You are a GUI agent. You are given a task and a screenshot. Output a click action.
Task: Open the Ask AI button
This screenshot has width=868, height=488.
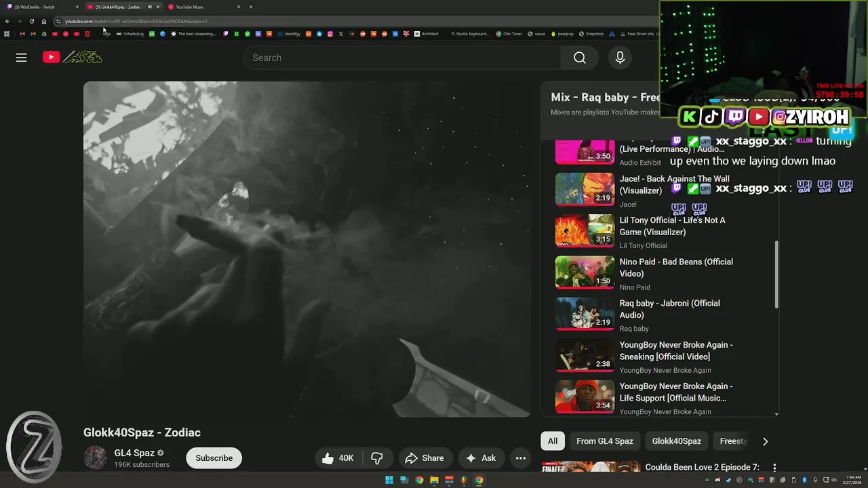[x=480, y=458]
